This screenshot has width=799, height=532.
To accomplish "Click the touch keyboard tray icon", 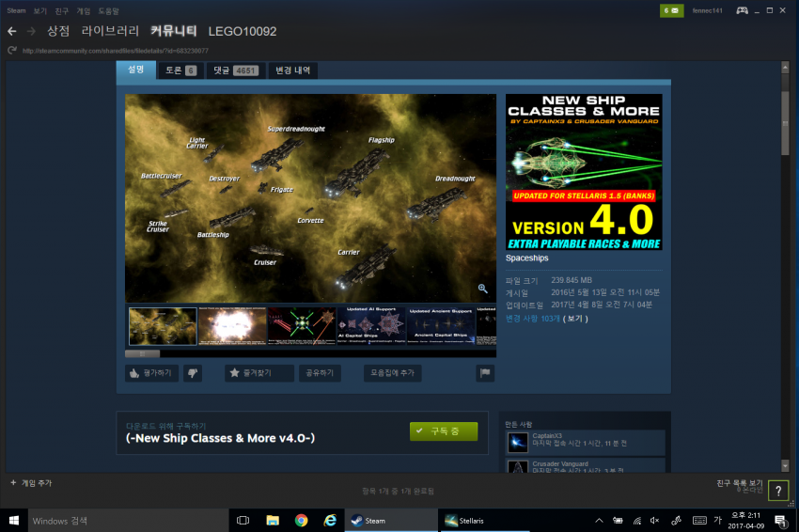I will [x=699, y=521].
